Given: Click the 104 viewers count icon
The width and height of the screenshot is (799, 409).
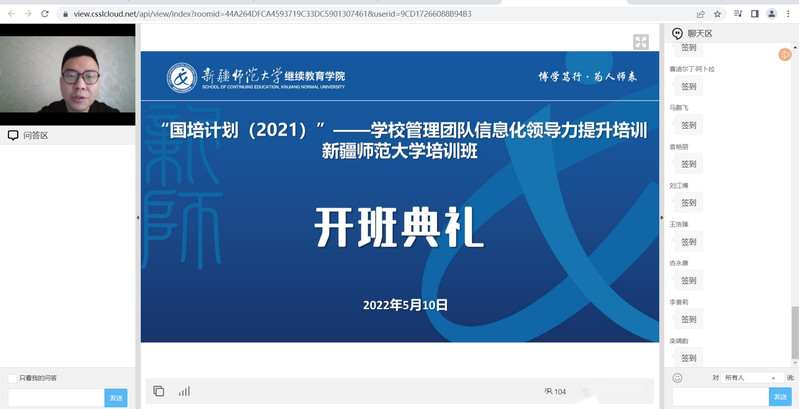Looking at the screenshot, I should click(x=548, y=391).
